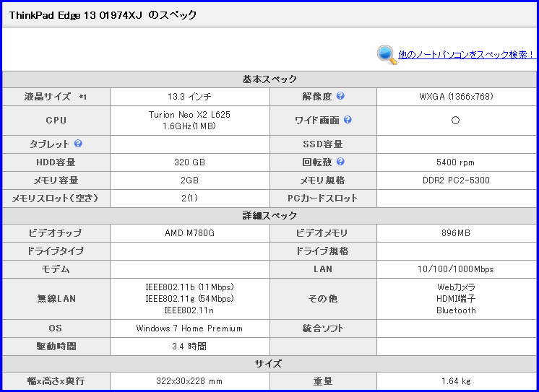Image resolution: width=539 pixels, height=392 pixels.
Task: Open help icon beside タブレット label
Action: coord(78,144)
